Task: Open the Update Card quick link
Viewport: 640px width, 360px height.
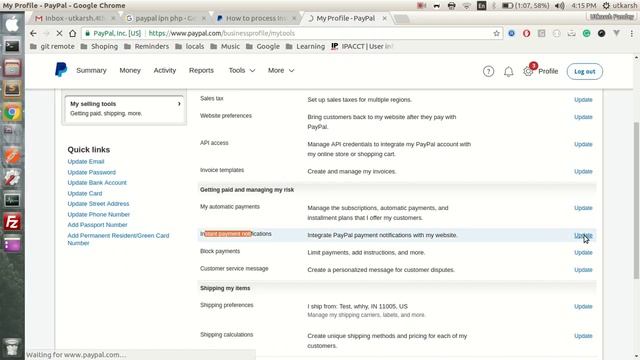Action: [84, 193]
